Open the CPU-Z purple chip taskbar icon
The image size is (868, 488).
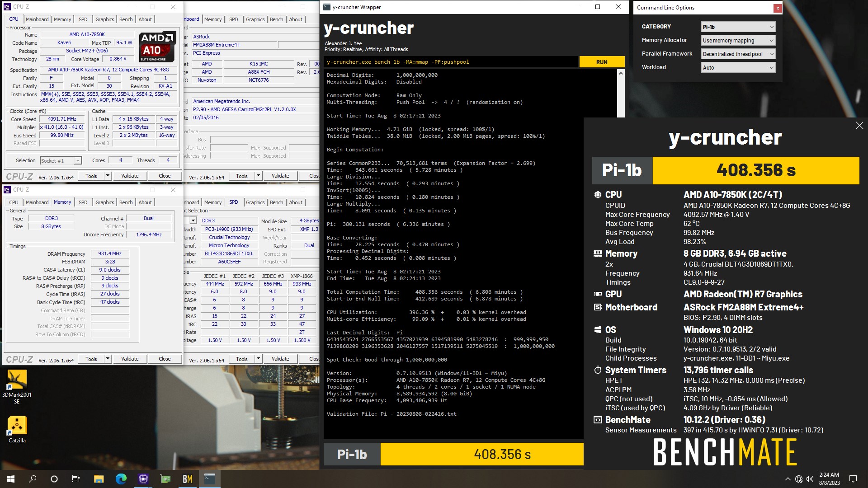[143, 479]
